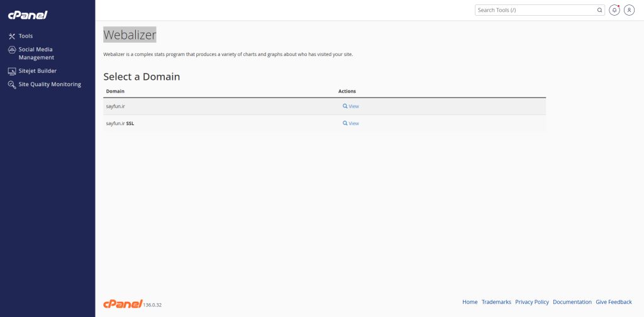Click the version number 136.0.32
Screen dimensions: 644x317
click(x=152, y=305)
